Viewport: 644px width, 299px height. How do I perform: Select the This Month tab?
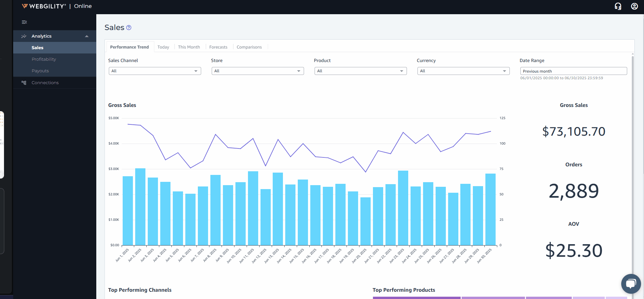[x=189, y=47]
